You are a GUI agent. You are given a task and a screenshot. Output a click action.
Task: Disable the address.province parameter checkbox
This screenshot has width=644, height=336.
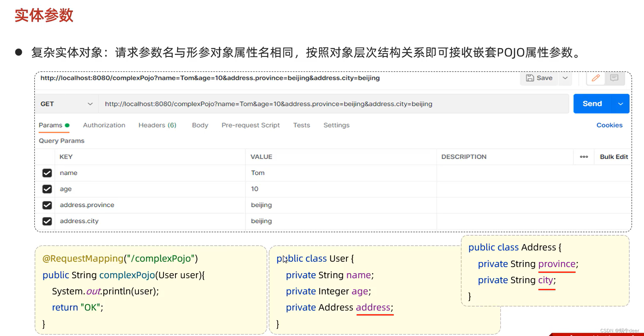click(x=47, y=205)
